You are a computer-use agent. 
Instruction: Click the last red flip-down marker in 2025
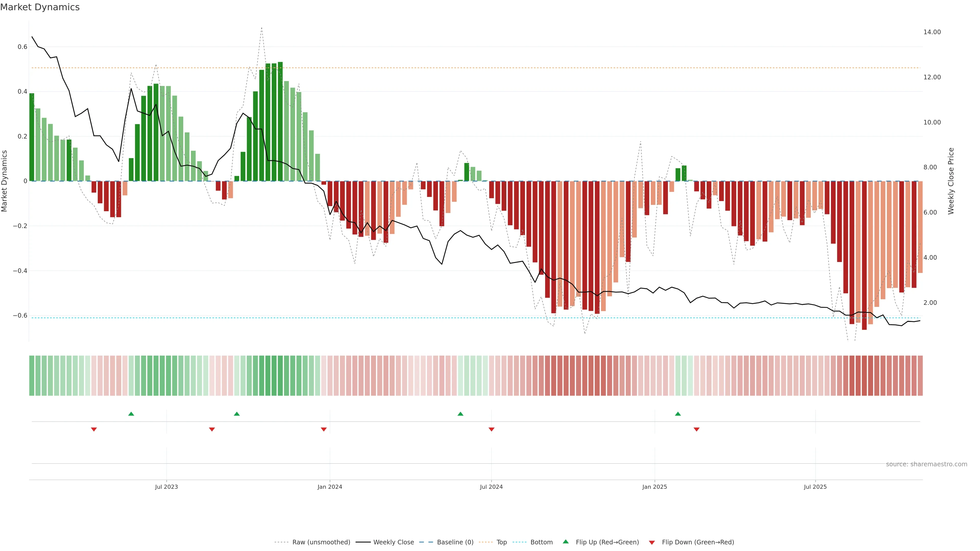click(696, 429)
